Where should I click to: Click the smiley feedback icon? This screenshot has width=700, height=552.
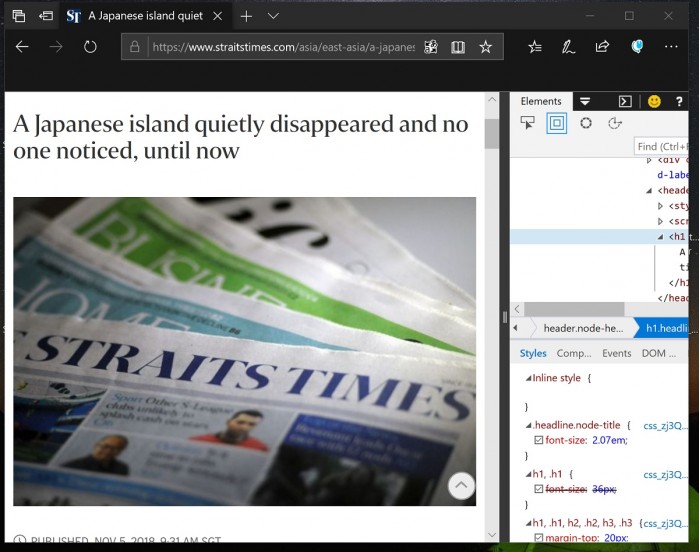[x=654, y=101]
